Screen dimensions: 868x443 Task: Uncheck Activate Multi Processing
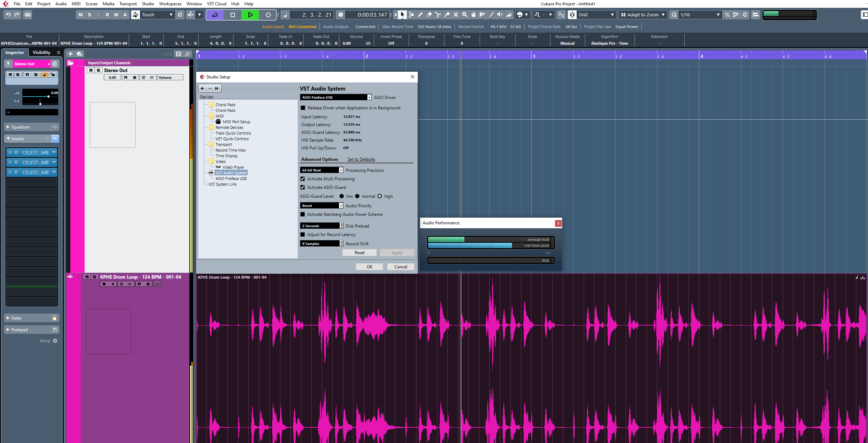pyautogui.click(x=303, y=179)
